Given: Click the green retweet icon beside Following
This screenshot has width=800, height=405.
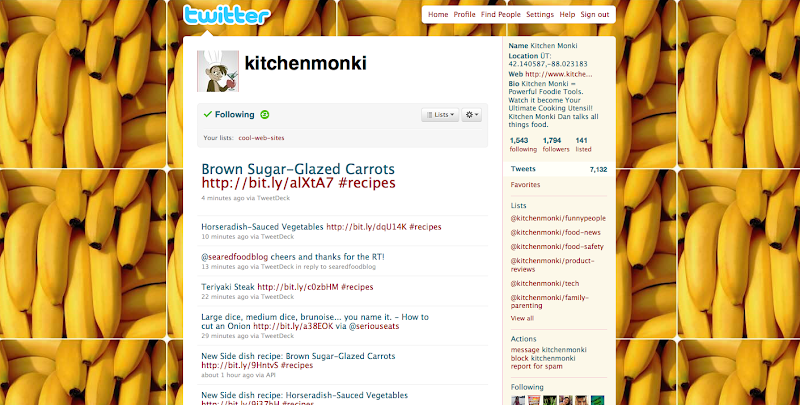Looking at the screenshot, I should [x=264, y=115].
